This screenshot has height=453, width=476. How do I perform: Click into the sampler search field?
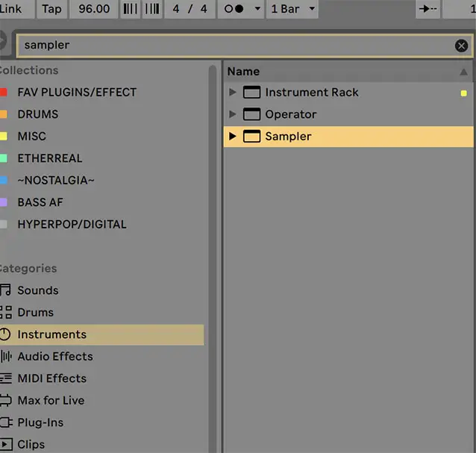pos(224,46)
